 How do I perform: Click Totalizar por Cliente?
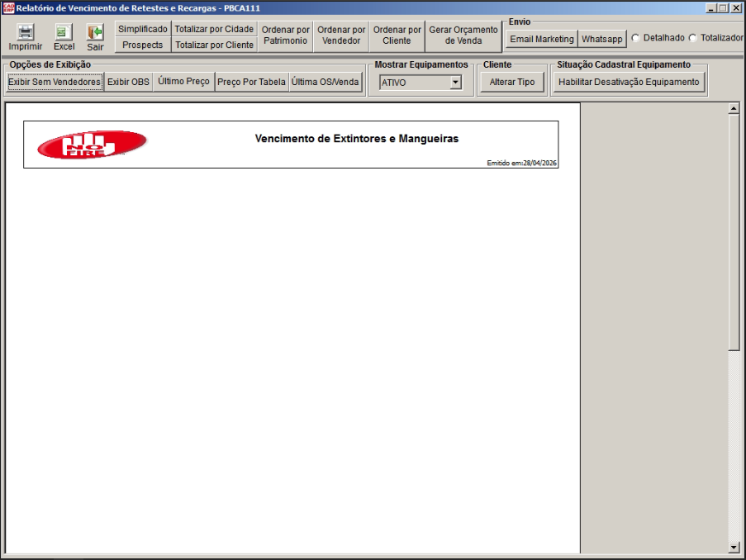(x=214, y=45)
